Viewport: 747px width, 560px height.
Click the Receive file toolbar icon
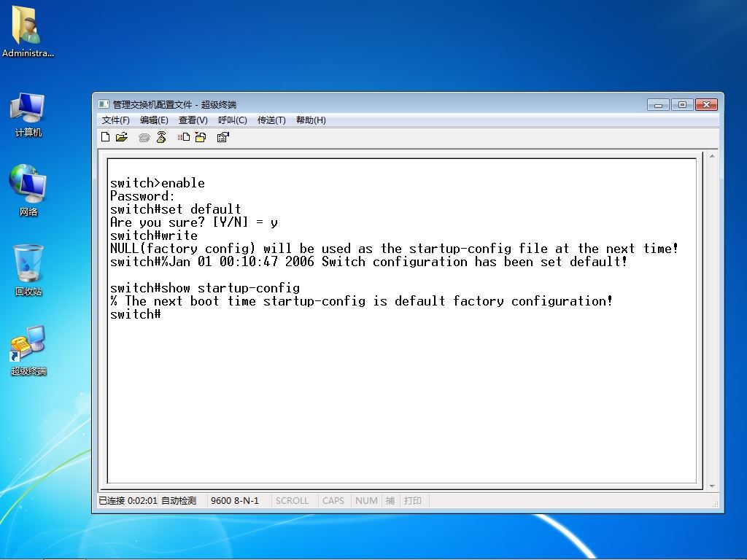click(201, 137)
